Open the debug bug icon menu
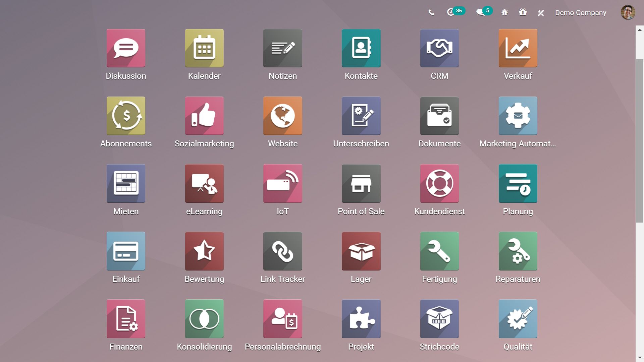Viewport: 644px width, 362px height. pyautogui.click(x=504, y=13)
